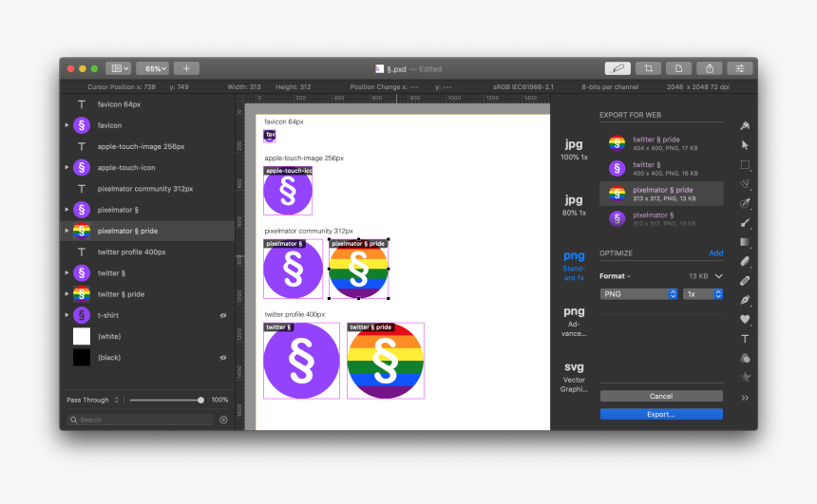The image size is (817, 504).
Task: Select the Pen tool
Action: click(x=745, y=300)
